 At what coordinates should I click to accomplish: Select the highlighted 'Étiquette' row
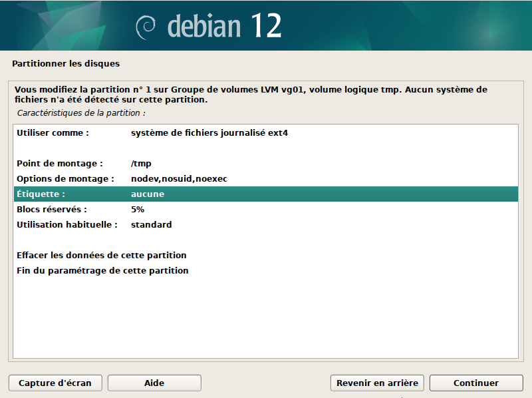(265, 194)
